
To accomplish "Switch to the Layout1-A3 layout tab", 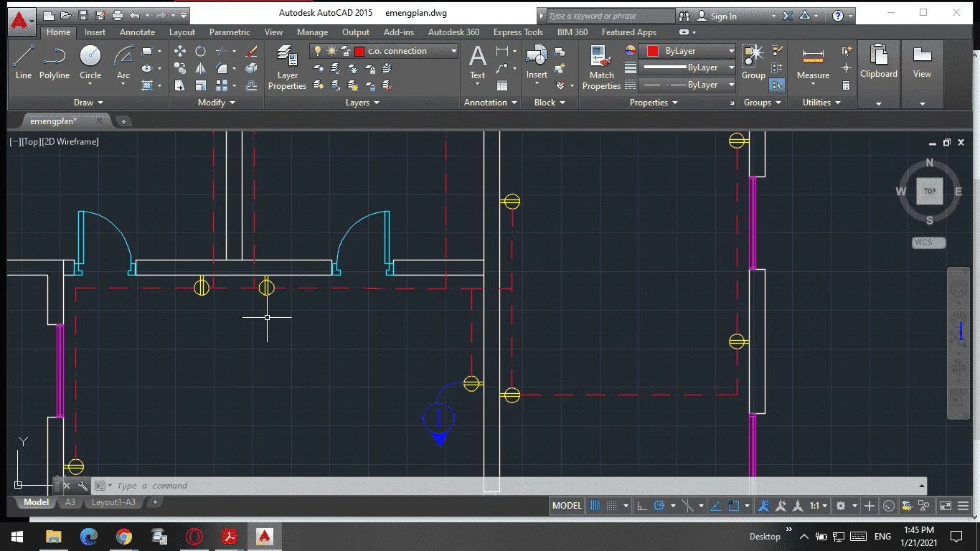I will pos(113,502).
